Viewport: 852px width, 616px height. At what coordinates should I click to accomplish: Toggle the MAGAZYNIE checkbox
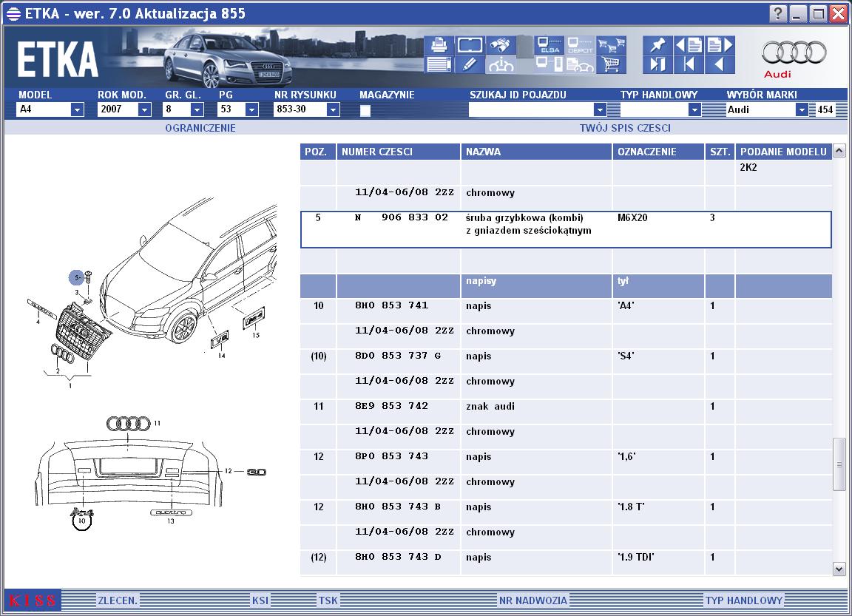[x=365, y=110]
